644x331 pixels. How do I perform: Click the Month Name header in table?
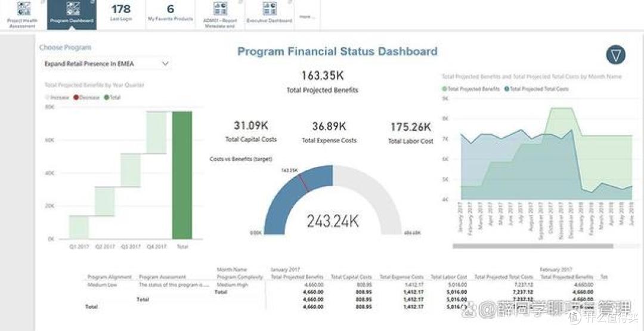231,270
